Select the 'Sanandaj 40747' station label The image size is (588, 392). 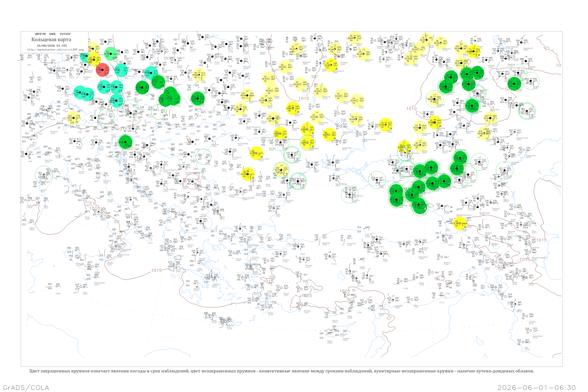[532, 323]
